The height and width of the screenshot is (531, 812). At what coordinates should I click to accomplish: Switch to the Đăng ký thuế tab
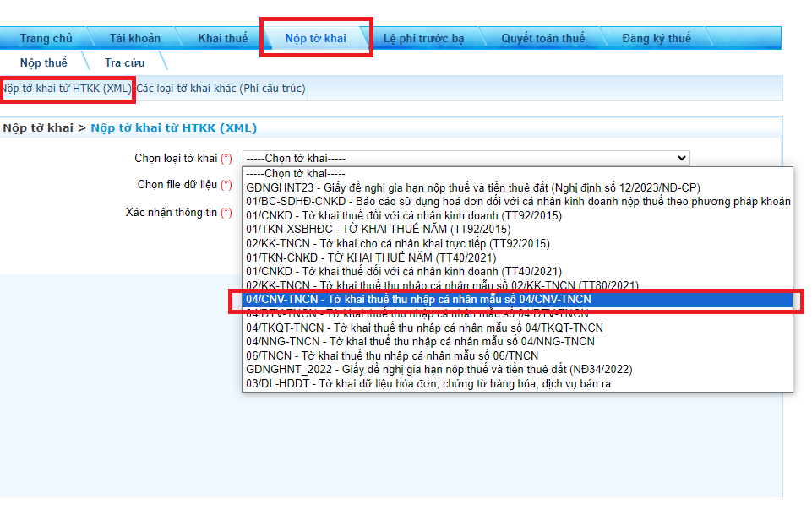pos(656,39)
